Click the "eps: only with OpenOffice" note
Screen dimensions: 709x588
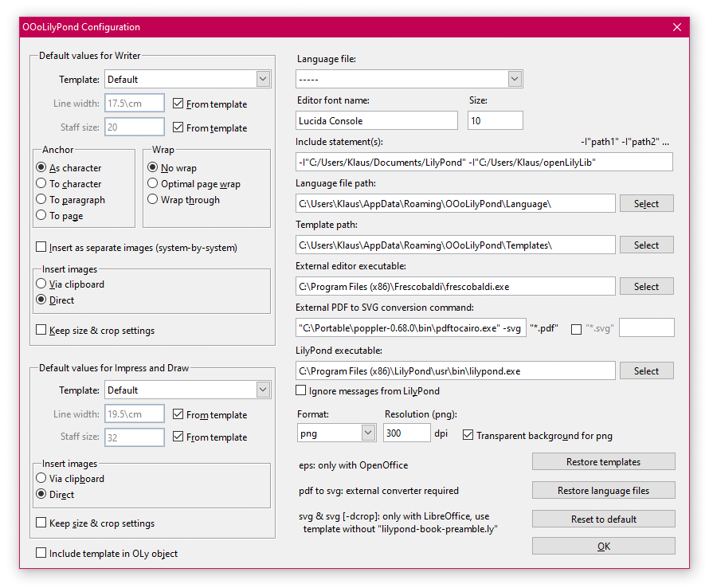(x=353, y=465)
